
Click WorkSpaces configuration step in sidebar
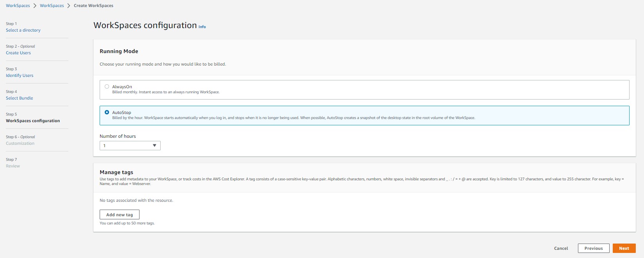(33, 121)
